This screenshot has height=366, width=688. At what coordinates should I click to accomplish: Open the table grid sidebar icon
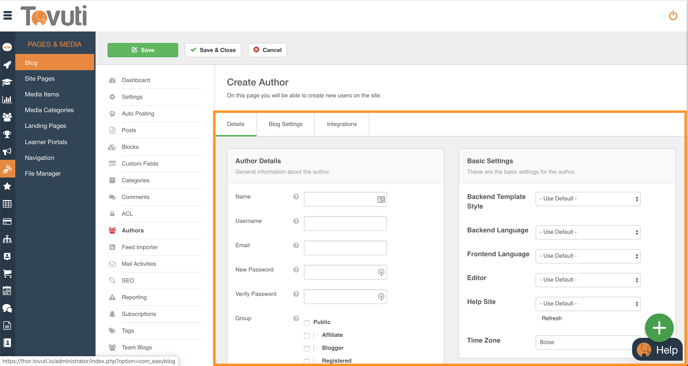tap(7, 204)
